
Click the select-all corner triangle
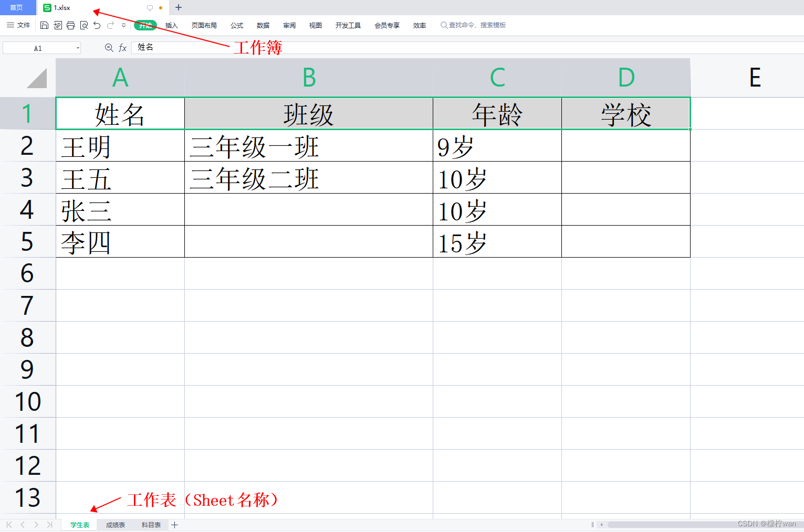pos(37,79)
